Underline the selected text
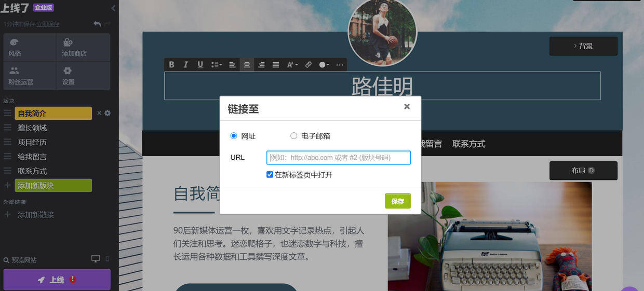Viewport: 644px width, 291px height. coord(200,65)
